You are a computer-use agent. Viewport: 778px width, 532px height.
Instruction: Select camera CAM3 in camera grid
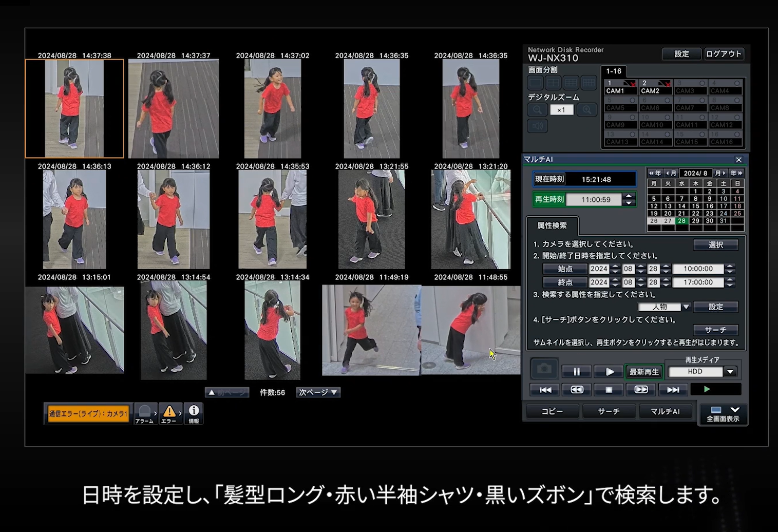691,87
